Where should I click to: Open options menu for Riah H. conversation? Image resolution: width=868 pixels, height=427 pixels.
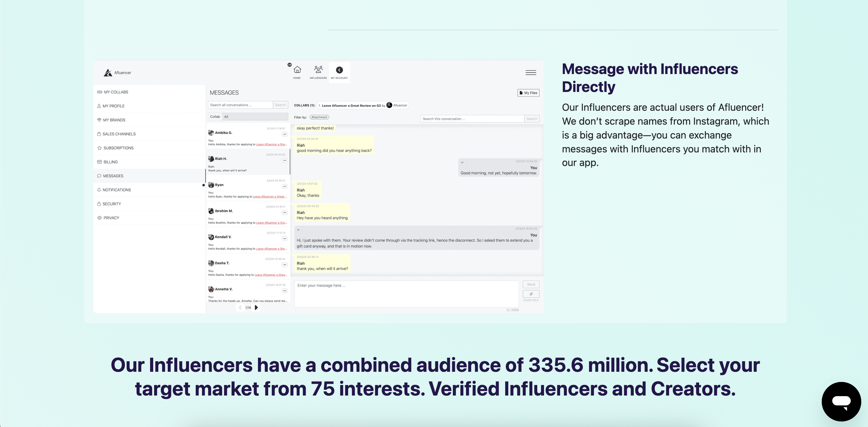pos(285,160)
